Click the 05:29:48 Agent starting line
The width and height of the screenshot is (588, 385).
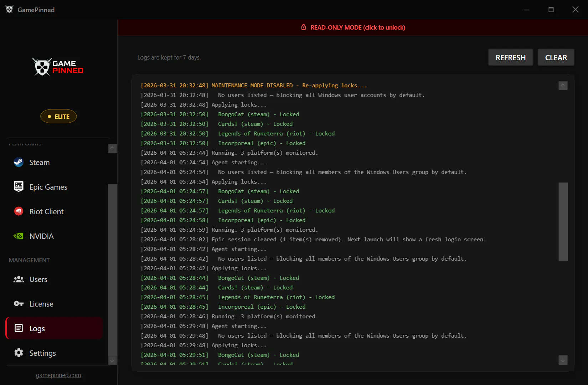click(203, 326)
